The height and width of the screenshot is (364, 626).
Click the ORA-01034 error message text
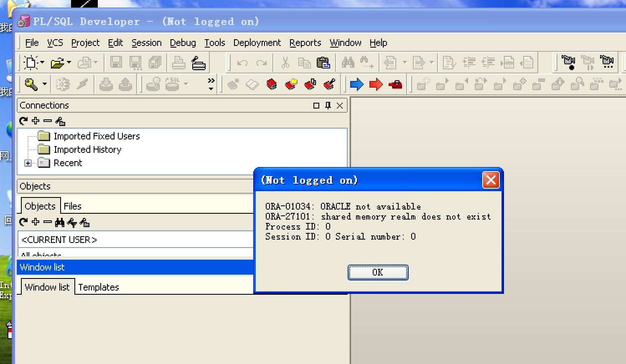coord(343,207)
